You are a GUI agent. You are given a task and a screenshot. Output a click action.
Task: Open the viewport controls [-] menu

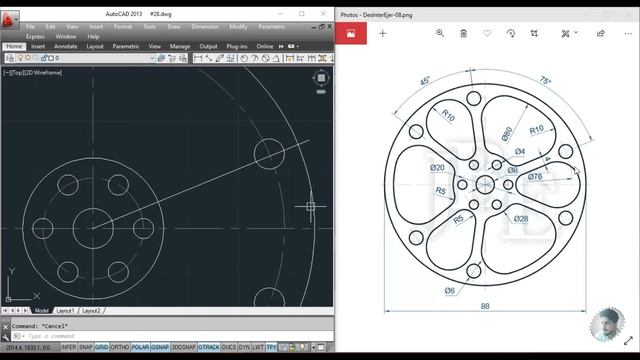tap(7, 73)
